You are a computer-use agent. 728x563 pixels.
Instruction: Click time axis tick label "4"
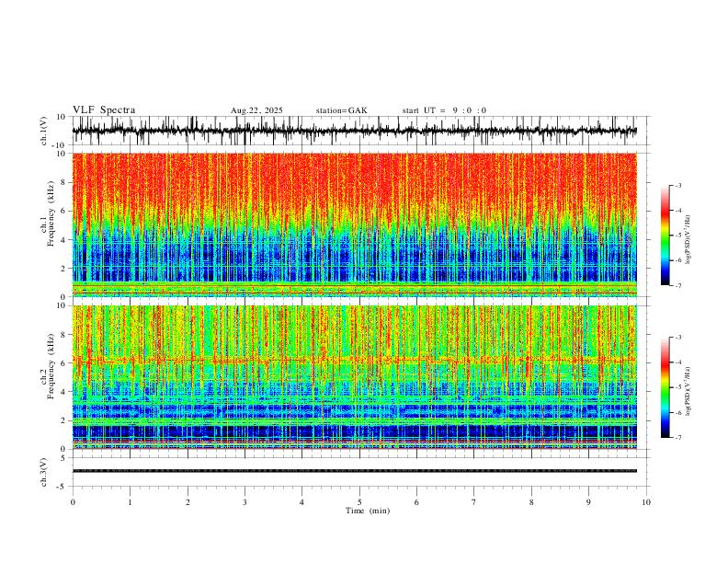[302, 502]
